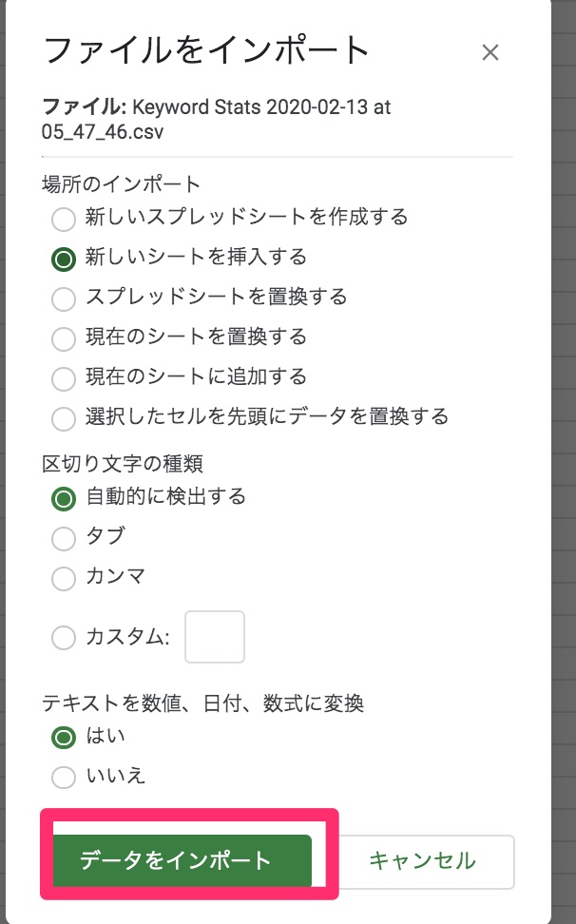Select 新しいスプレッドシートを作成する option
This screenshot has width=576, height=924.
(x=64, y=220)
